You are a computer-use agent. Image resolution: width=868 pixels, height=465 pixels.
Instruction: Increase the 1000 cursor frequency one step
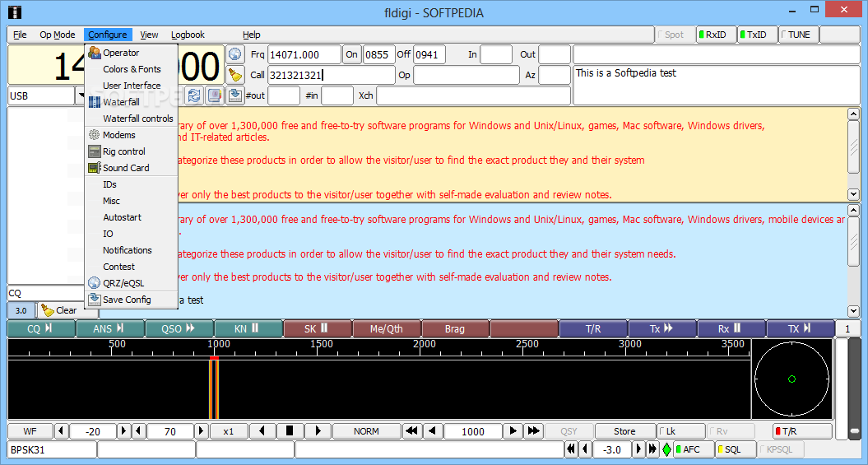(513, 431)
